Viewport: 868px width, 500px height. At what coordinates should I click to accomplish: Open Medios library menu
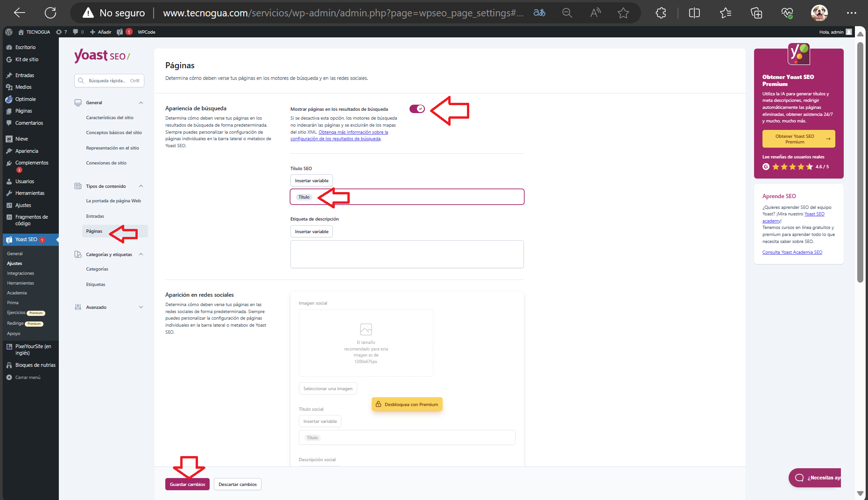(x=23, y=87)
